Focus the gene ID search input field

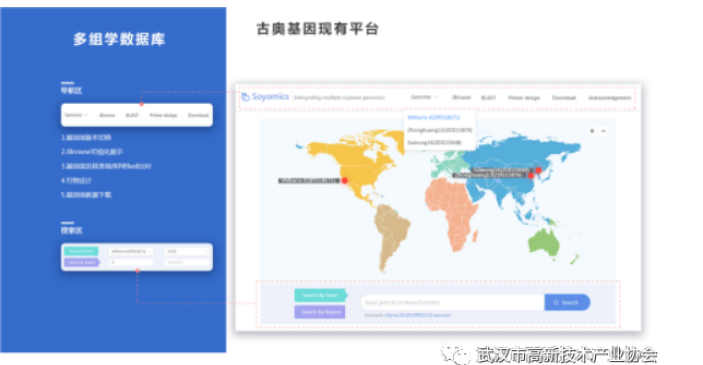click(x=453, y=302)
